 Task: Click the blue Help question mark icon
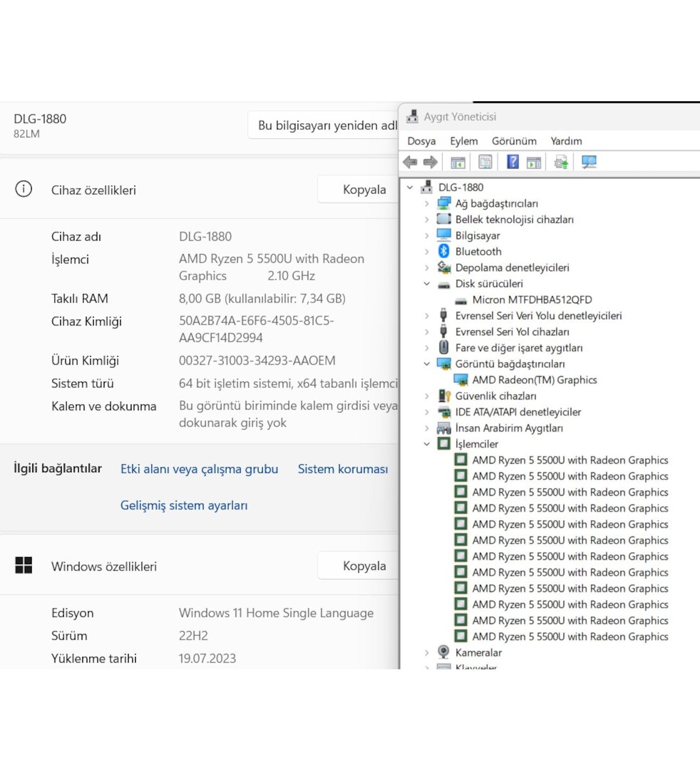pyautogui.click(x=513, y=162)
